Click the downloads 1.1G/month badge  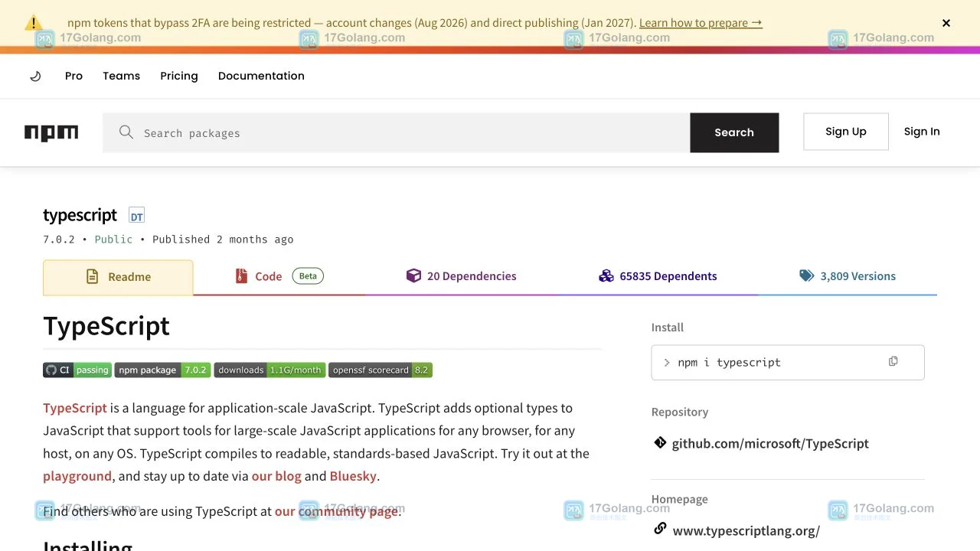coord(269,370)
